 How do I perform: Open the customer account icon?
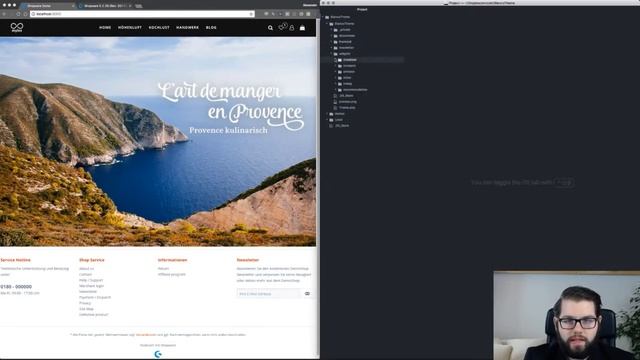291,28
